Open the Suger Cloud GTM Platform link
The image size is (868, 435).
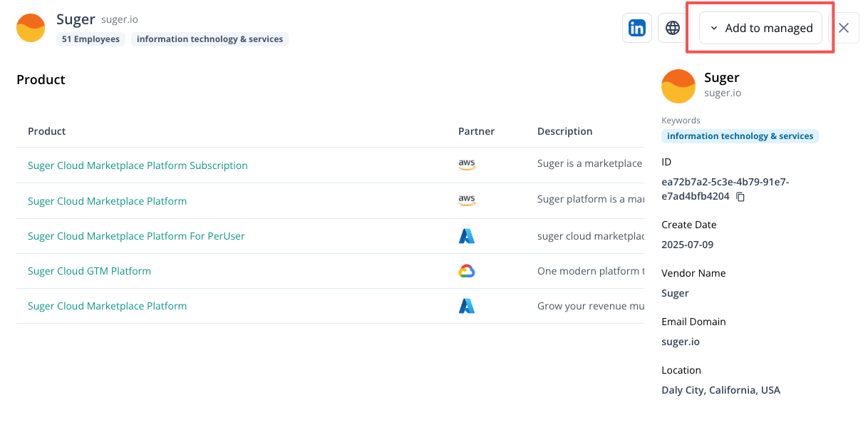pos(89,271)
